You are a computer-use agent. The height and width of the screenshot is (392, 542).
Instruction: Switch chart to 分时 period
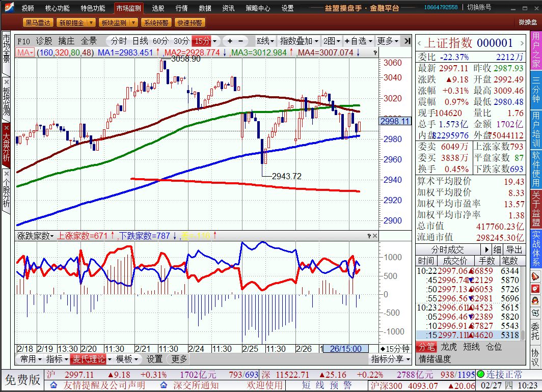[x=119, y=41]
